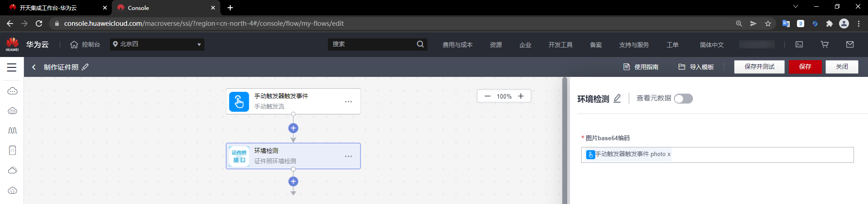Open the red document sidebar icon
868x204 pixels.
13,150
